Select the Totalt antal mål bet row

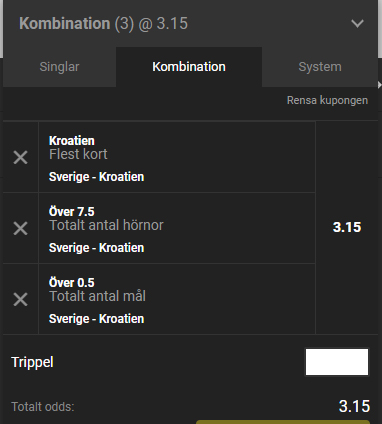[x=177, y=299]
